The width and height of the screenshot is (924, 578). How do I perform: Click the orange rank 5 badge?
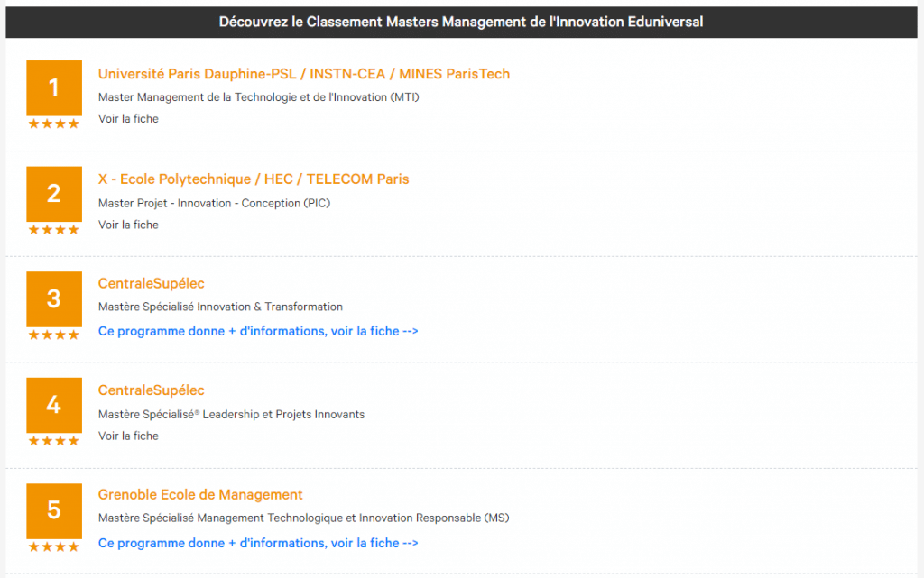[53, 509]
